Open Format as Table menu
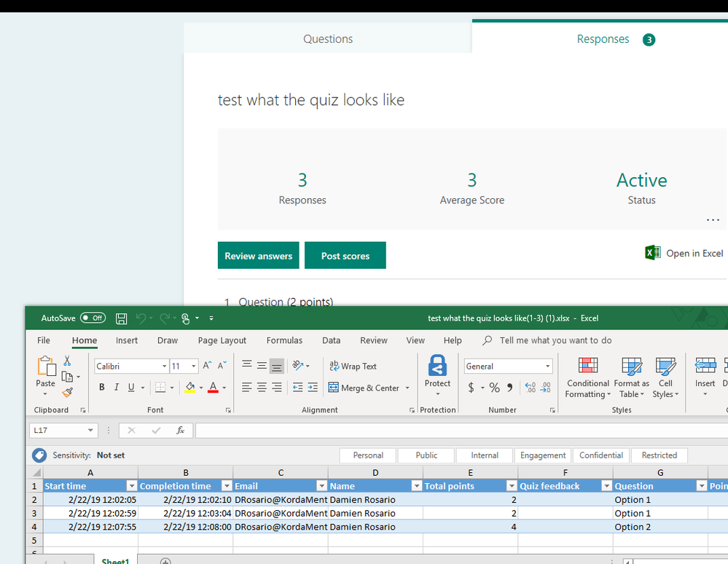The image size is (728, 564). pos(631,377)
